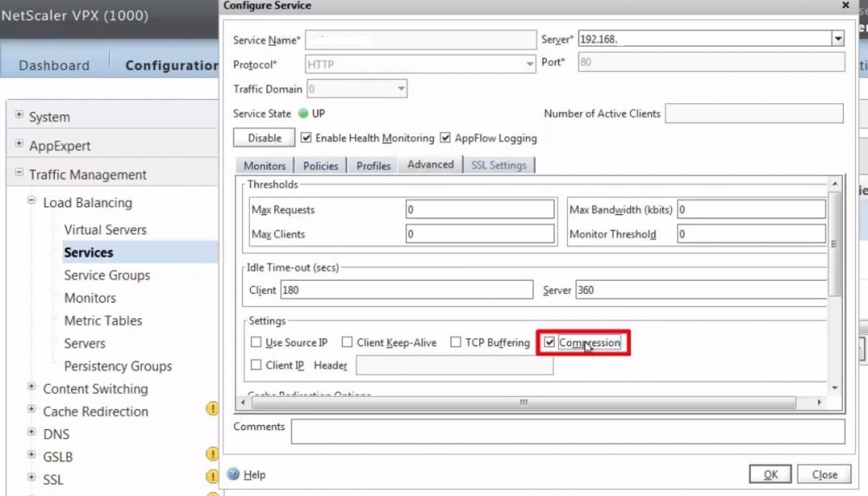This screenshot has width=868, height=496.
Task: Expand the SSL tree node
Action: coord(31,477)
